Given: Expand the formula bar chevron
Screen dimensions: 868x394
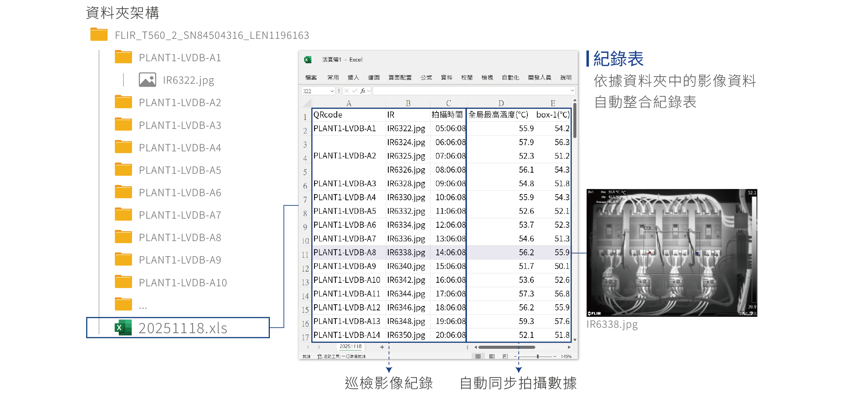Looking at the screenshot, I should [572, 91].
